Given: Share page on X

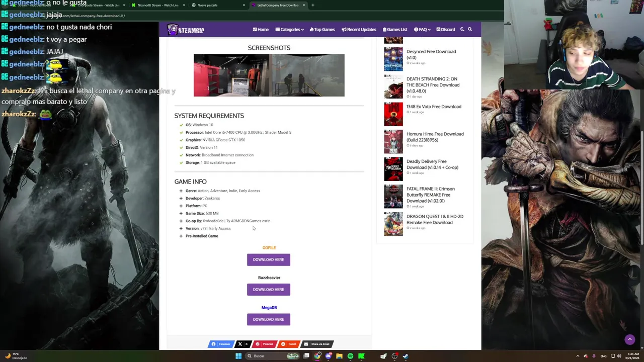Looking at the screenshot, I should tap(243, 344).
